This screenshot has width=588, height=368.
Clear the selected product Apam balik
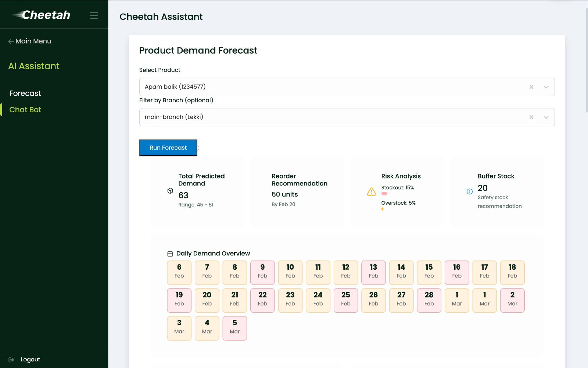point(531,87)
